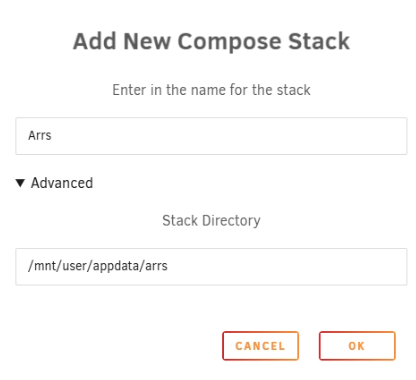Click empty area of the directory box
The height and width of the screenshot is (380, 416).
coord(287,266)
